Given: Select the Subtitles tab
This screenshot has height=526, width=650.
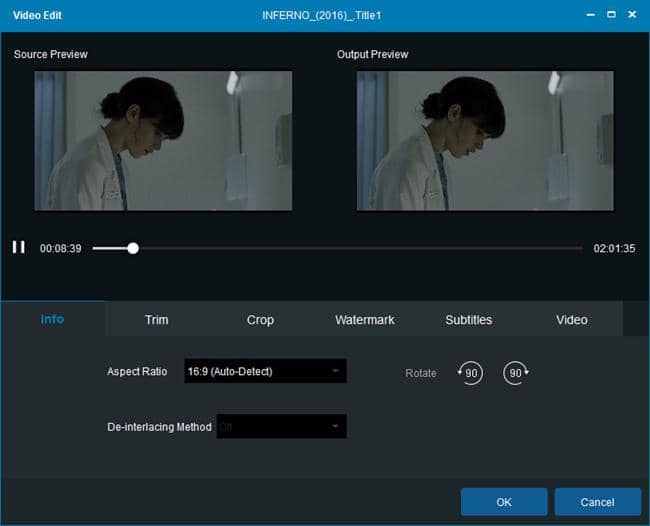Looking at the screenshot, I should 468,320.
